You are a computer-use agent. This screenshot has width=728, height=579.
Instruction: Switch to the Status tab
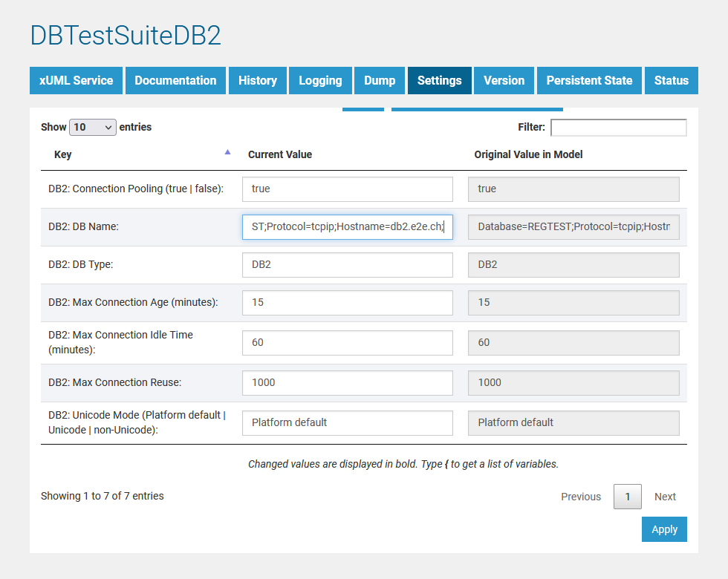coord(671,80)
